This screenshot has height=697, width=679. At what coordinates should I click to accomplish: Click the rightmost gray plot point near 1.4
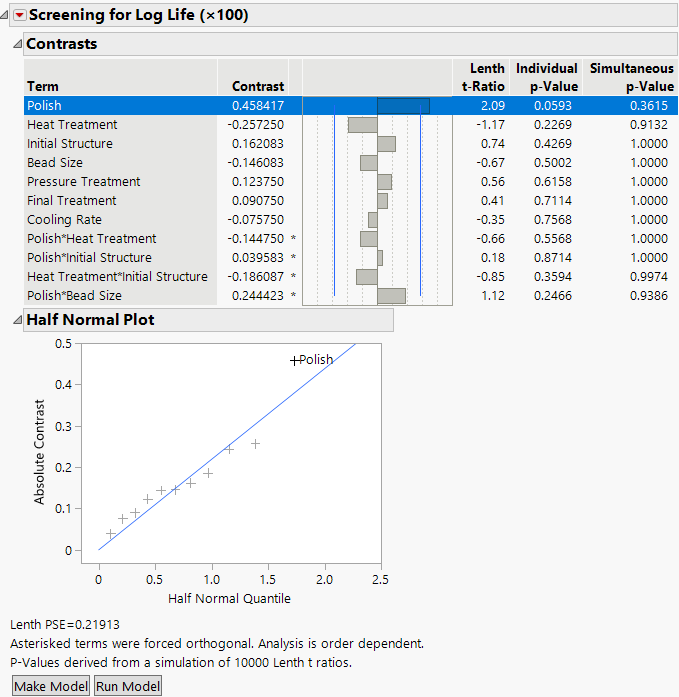pos(255,444)
